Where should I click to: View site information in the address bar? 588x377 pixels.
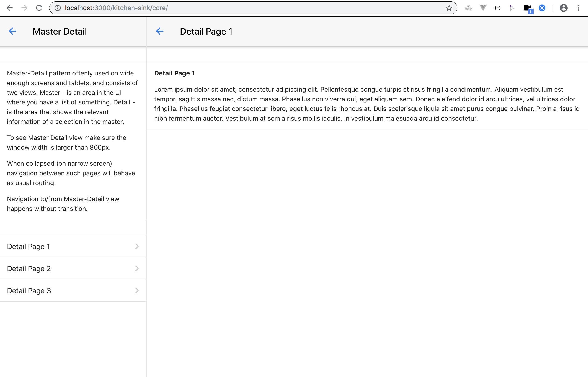point(58,8)
